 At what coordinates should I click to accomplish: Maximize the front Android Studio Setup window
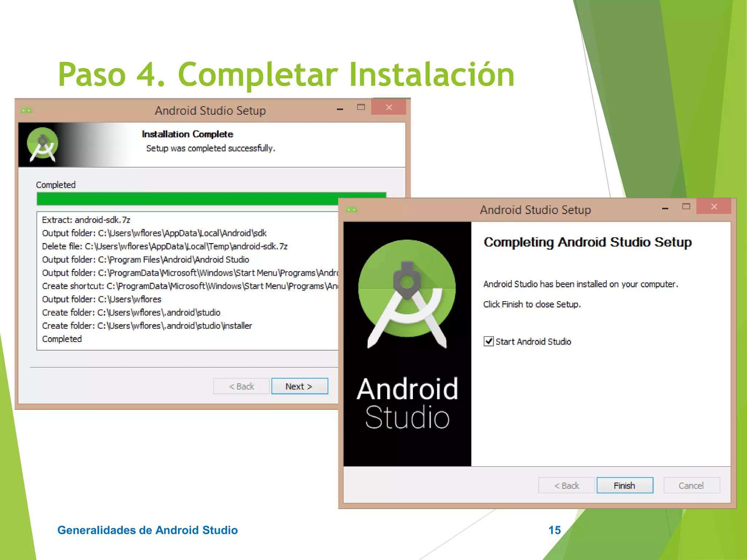pyautogui.click(x=686, y=206)
